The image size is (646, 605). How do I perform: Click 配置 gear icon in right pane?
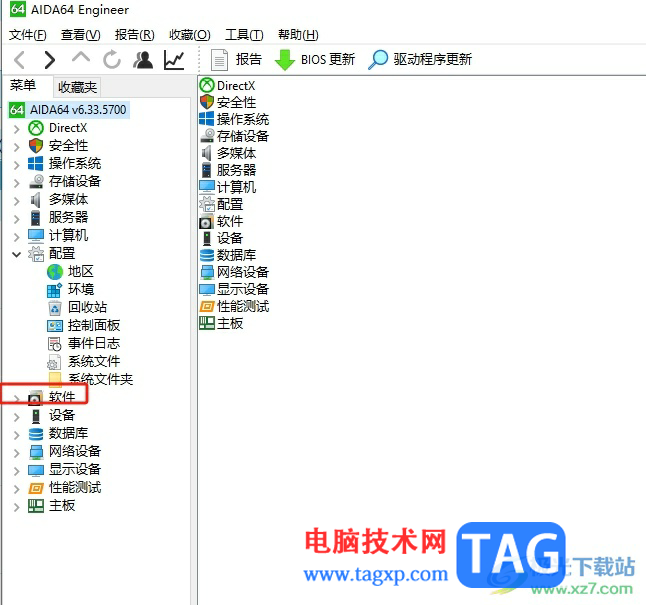pos(207,204)
